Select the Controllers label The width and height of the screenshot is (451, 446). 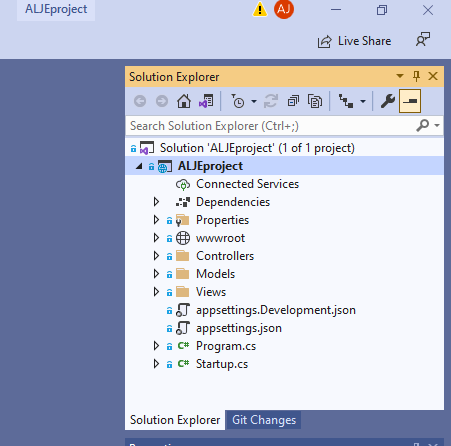225,256
